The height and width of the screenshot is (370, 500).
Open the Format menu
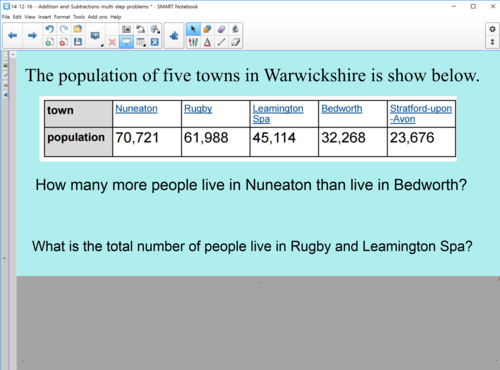(x=62, y=17)
